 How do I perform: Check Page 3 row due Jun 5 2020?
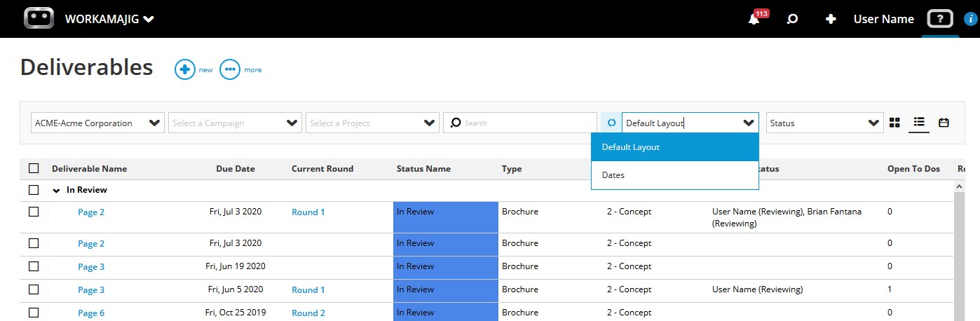click(34, 289)
